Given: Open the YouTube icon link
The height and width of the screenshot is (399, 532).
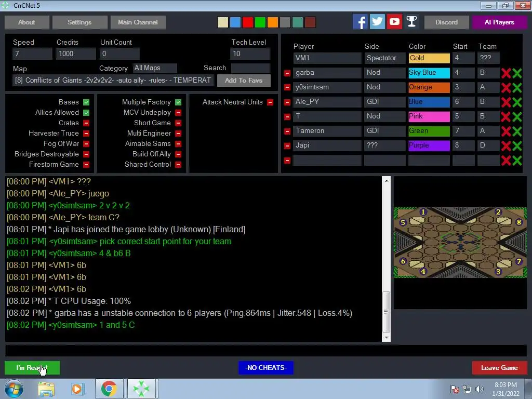Looking at the screenshot, I should pos(394,22).
